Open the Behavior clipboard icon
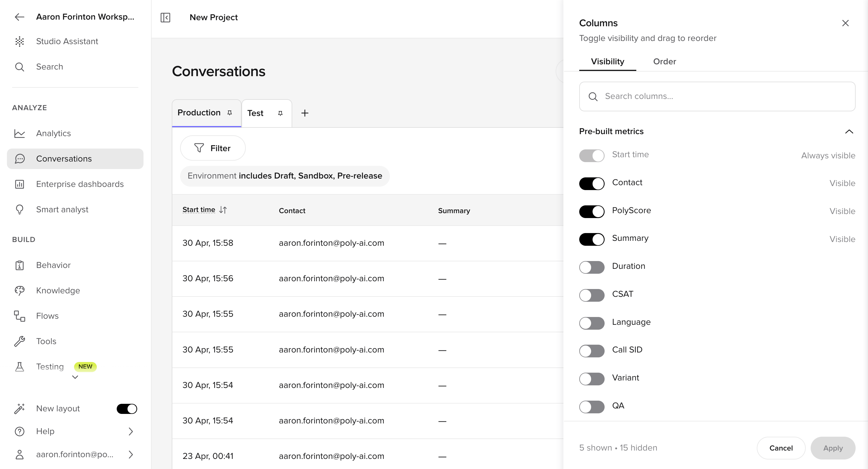 [20, 265]
